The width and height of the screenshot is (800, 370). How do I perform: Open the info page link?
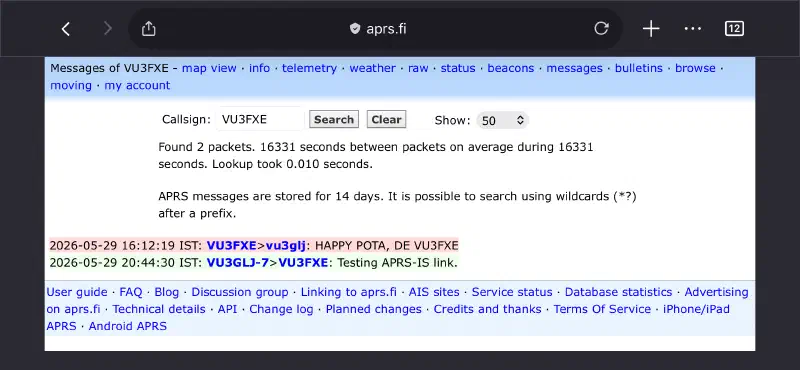[x=259, y=68]
